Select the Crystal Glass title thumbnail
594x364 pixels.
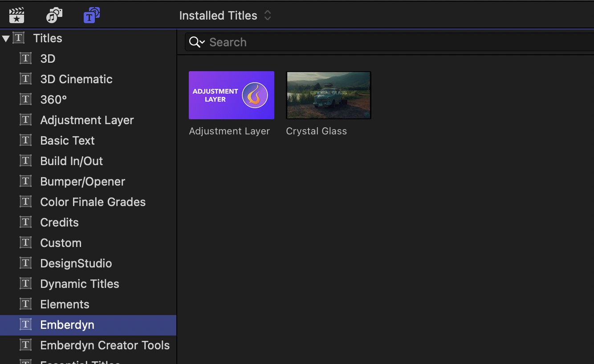(329, 95)
